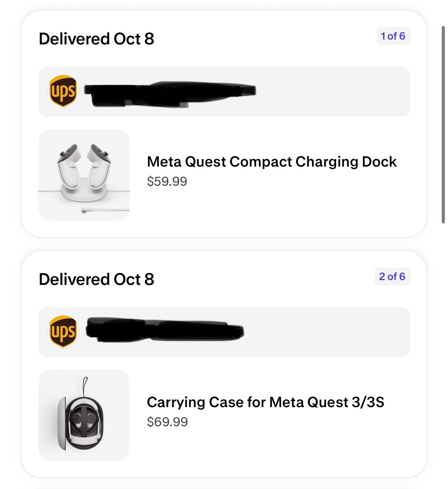This screenshot has width=448, height=489.
Task: Open the Carrying Case product thumbnail
Action: (x=84, y=415)
